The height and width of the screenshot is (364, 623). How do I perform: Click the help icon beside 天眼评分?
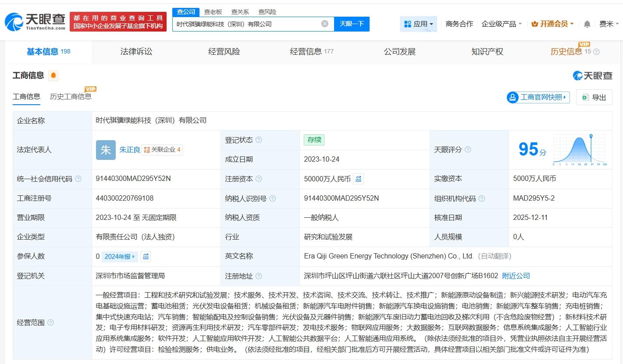tap(467, 149)
